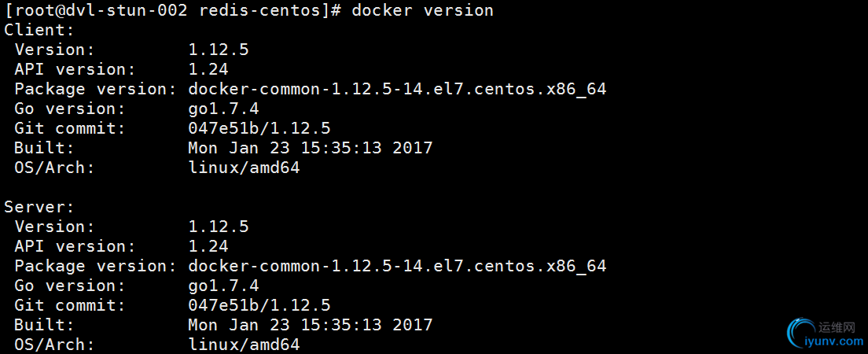Click the 'docker version' command text

pos(422,10)
